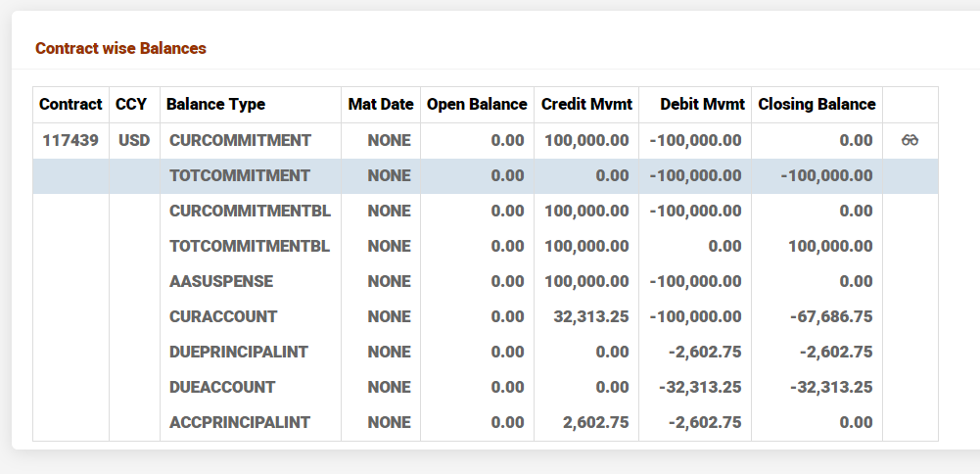Select the AASUSPENSE balance type row
This screenshot has height=474, width=980.
click(221, 281)
